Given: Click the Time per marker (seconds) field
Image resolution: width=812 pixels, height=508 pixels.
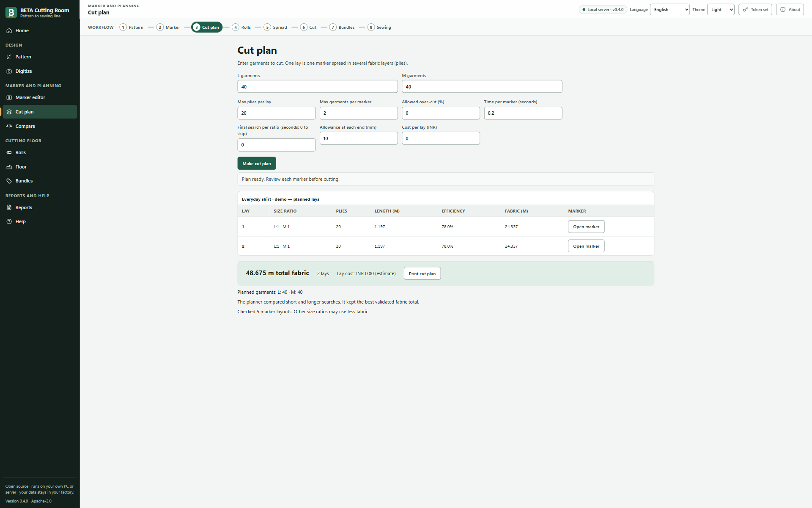Looking at the screenshot, I should 523,113.
